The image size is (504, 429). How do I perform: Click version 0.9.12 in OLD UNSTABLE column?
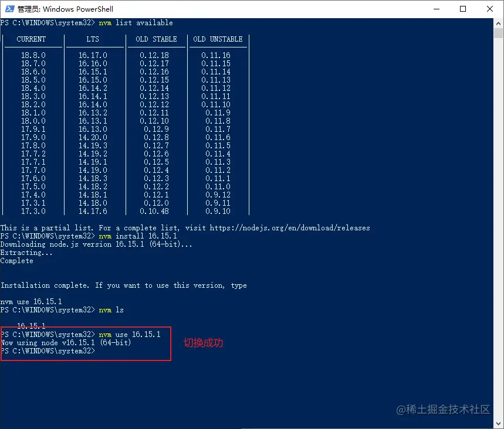(x=218, y=195)
